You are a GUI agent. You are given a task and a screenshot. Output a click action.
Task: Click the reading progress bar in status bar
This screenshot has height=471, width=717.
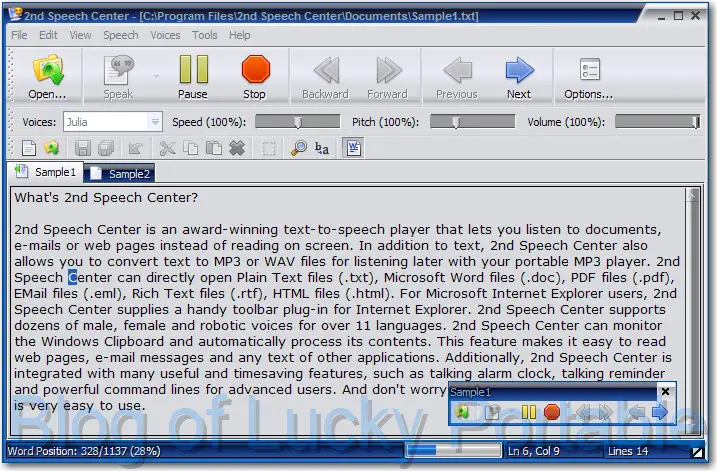454,450
